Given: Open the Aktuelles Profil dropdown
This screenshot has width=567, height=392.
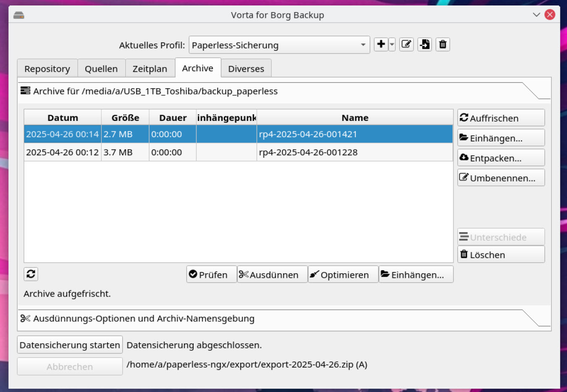Looking at the screenshot, I should click(279, 45).
